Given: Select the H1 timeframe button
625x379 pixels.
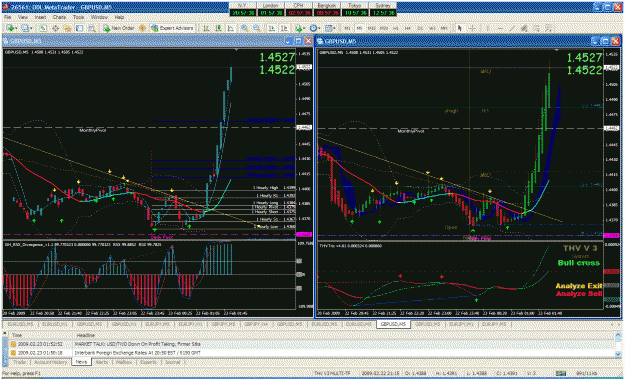Looking at the screenshot, I should 396,28.
